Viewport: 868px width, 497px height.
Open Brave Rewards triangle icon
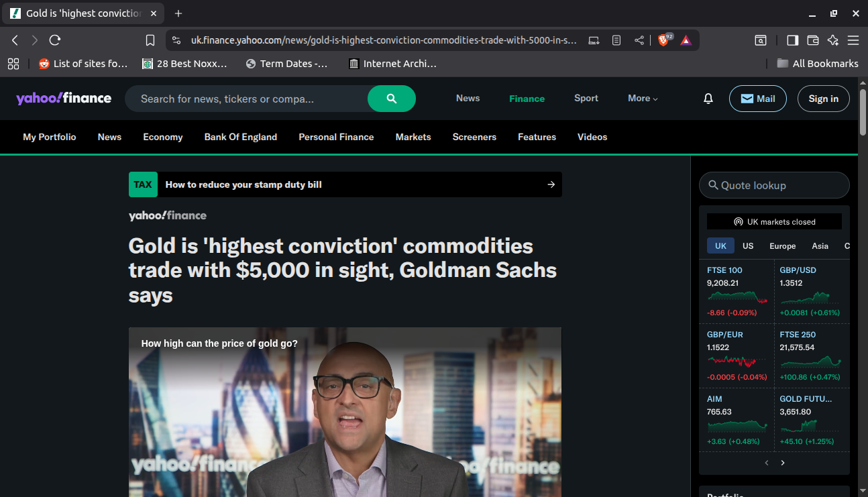pos(686,40)
